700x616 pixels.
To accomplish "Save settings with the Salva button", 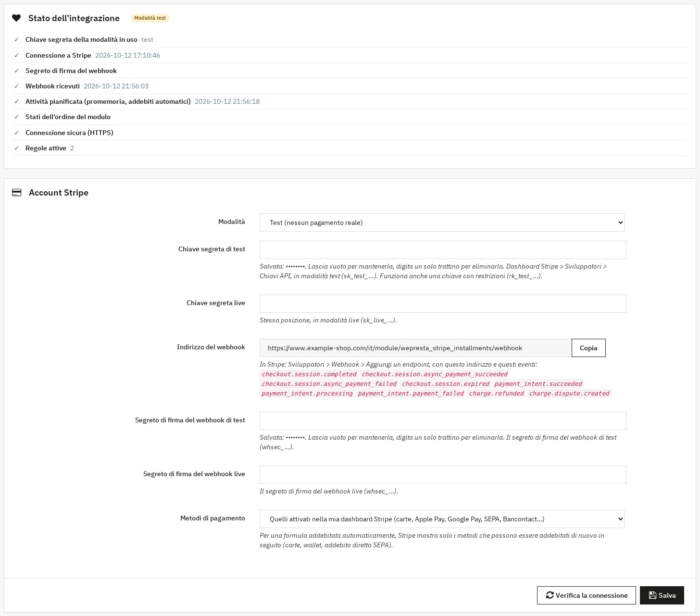I will pyautogui.click(x=662, y=595).
